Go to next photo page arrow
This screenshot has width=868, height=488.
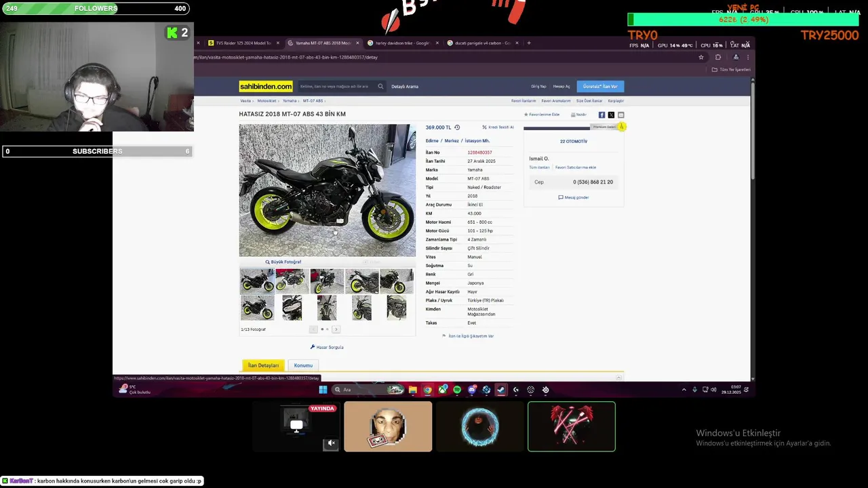[x=336, y=329]
